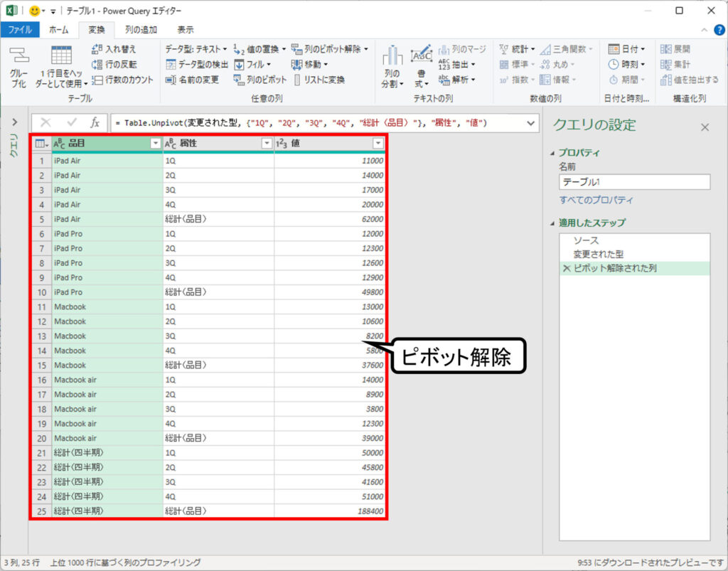Switch to the ホーム tab
This screenshot has width=728, height=571.
(58, 30)
